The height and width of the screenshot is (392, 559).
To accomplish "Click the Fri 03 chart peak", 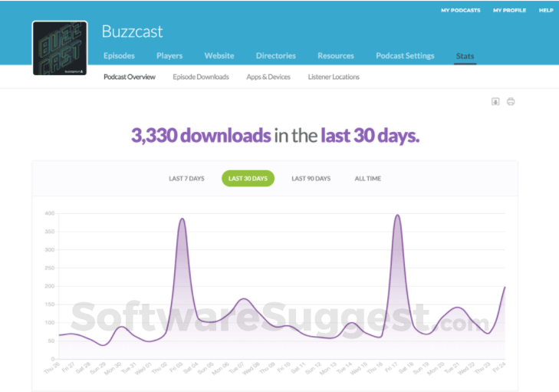I will (x=182, y=219).
